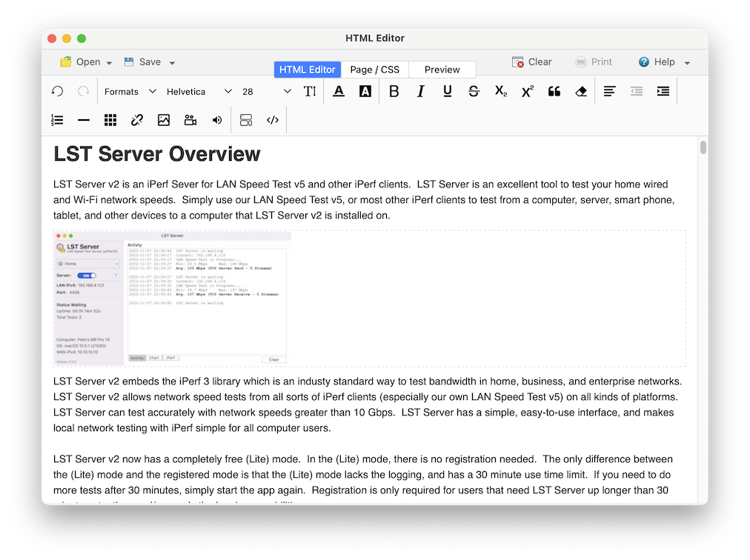Switch to the HTML Editor tab
The width and height of the screenshot is (750, 560).
[307, 70]
